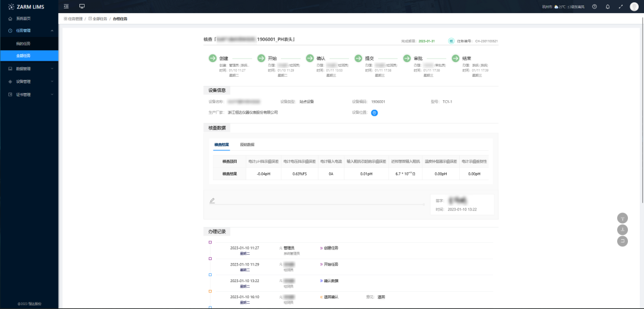The width and height of the screenshot is (644, 309).
Task: Select the 核查结果 tab
Action: click(221, 144)
